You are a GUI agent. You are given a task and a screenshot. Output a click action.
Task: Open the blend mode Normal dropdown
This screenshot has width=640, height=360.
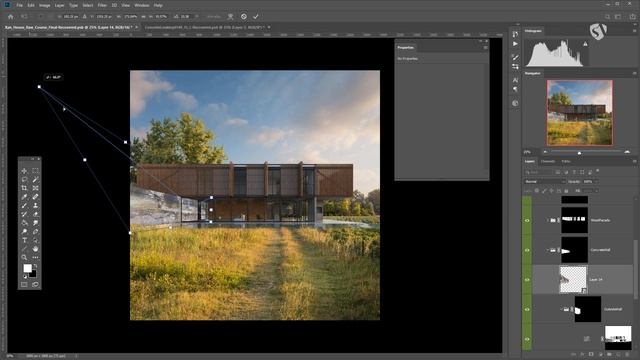544,182
